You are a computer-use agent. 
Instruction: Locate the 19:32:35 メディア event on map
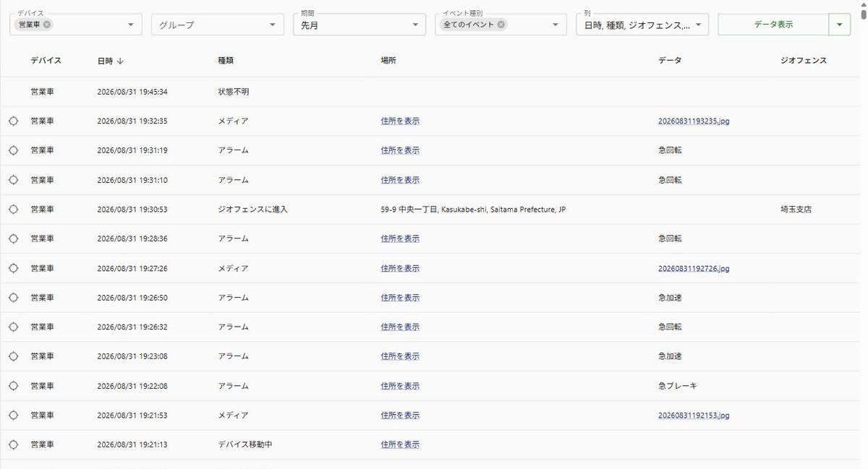coord(13,121)
